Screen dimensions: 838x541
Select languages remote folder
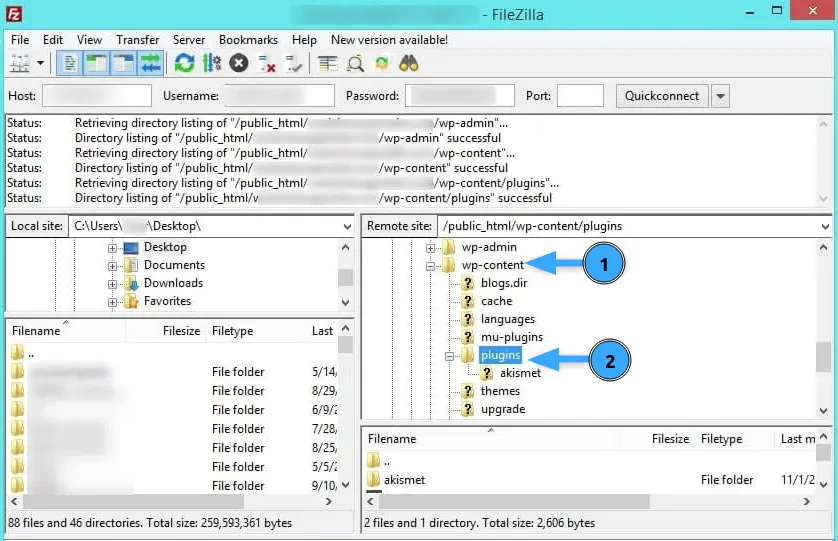tap(508, 319)
